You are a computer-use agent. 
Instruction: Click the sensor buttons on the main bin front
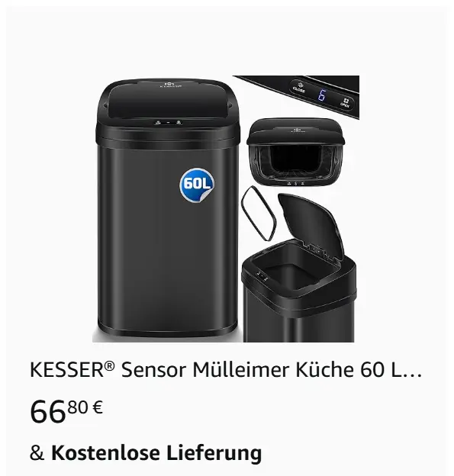168,122
